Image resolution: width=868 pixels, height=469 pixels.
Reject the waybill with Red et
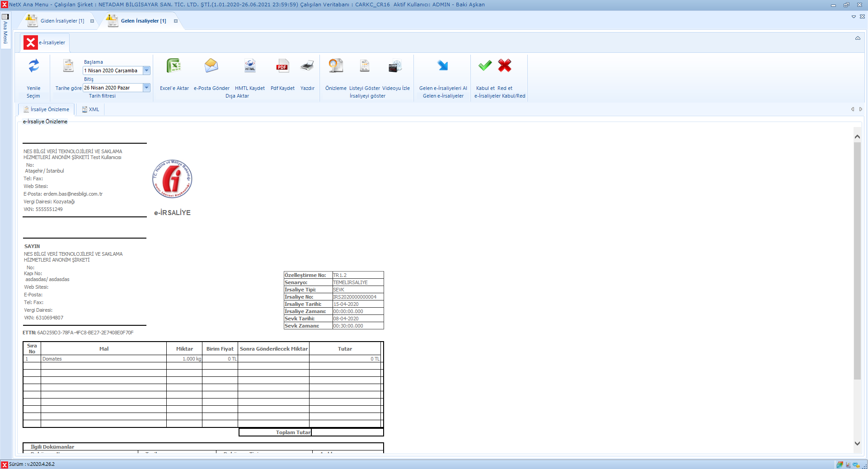(x=505, y=66)
